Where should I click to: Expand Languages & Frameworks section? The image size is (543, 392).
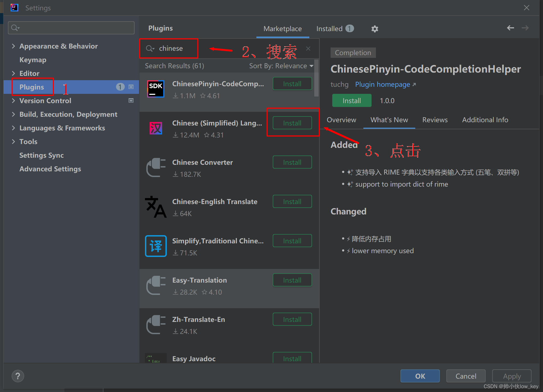13,128
